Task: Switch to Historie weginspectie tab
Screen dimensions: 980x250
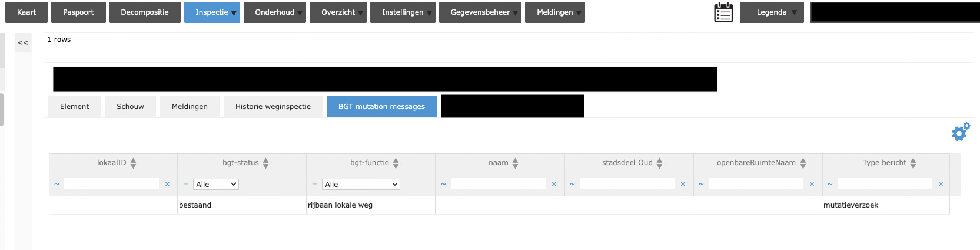Action: [x=273, y=107]
